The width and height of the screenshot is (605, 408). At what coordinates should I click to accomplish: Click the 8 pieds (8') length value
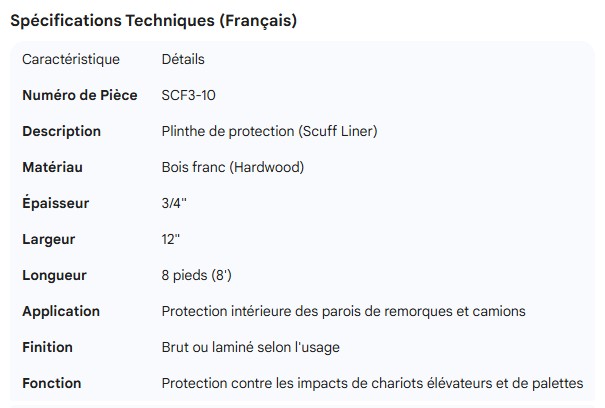pyautogui.click(x=197, y=275)
